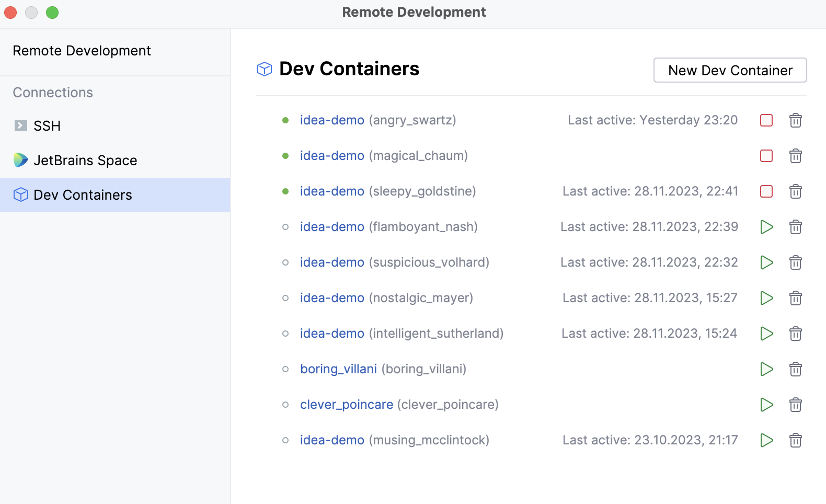Screen dimensions: 826x504
Task: Stop the angry_swartz container
Action: (766, 120)
